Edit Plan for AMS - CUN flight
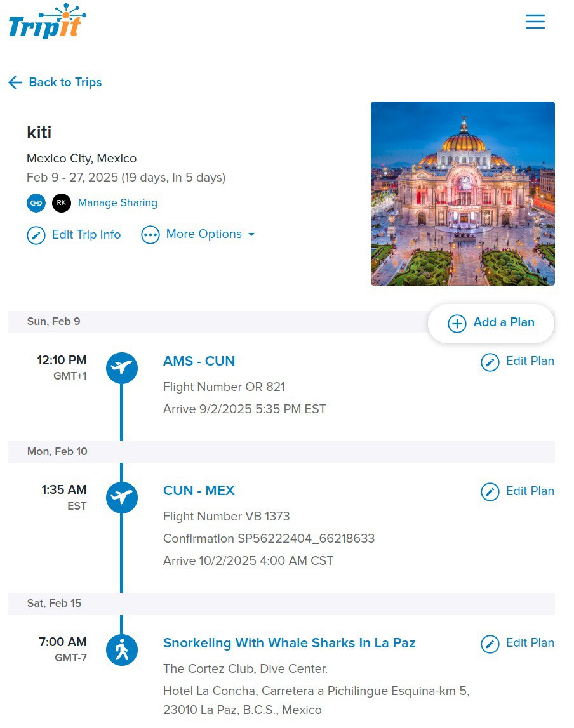574x728 pixels. 517,362
